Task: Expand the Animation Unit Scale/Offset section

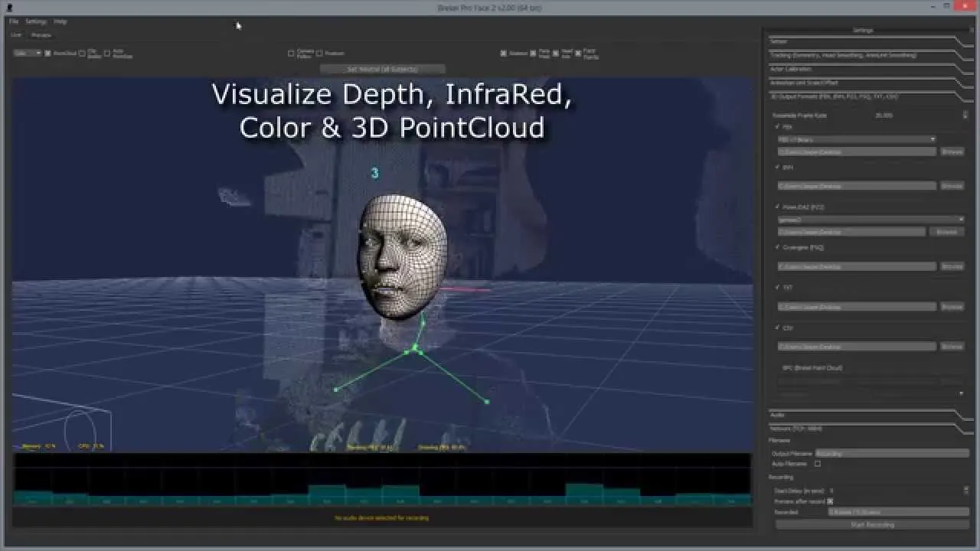Action: coord(870,83)
